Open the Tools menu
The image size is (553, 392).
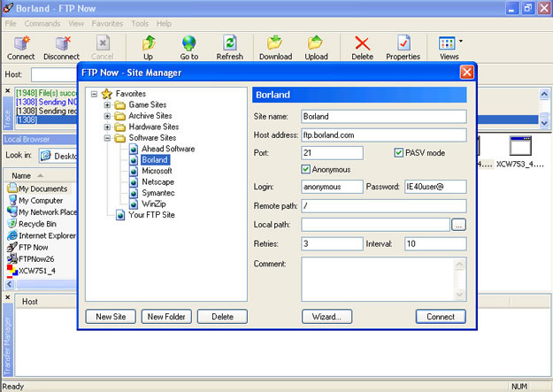coord(140,24)
